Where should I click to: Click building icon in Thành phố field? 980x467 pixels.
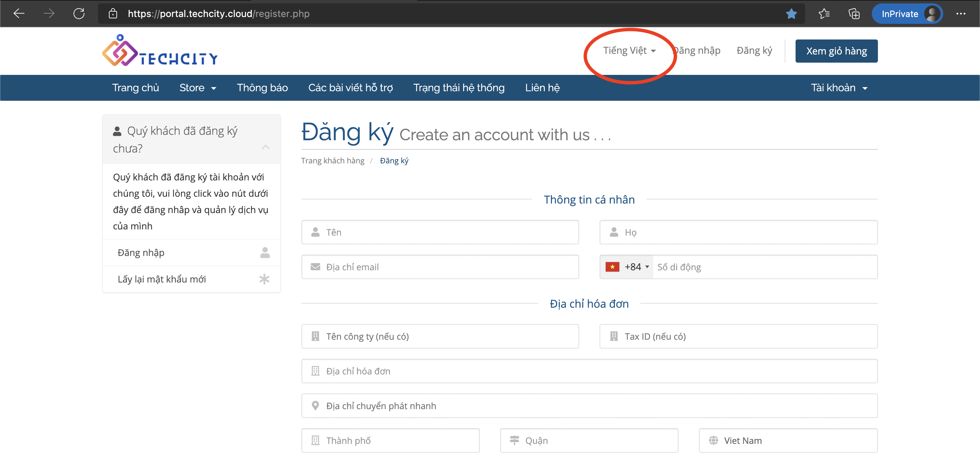(x=315, y=440)
